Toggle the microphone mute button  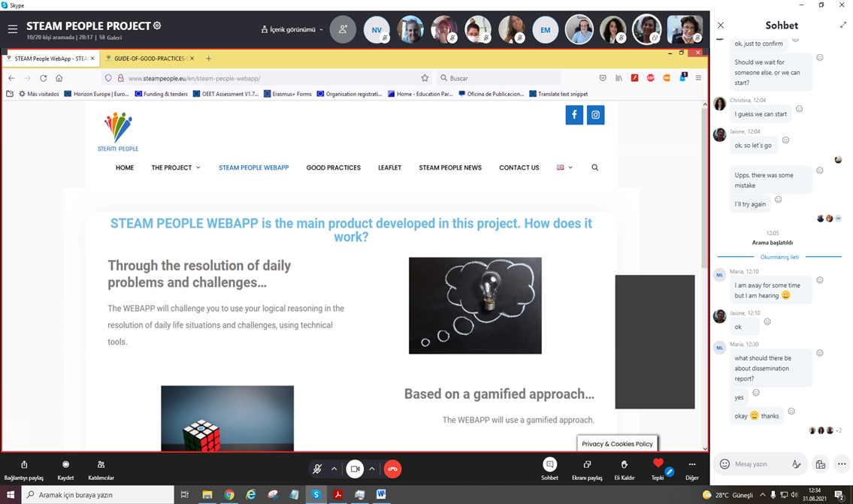[x=317, y=469]
